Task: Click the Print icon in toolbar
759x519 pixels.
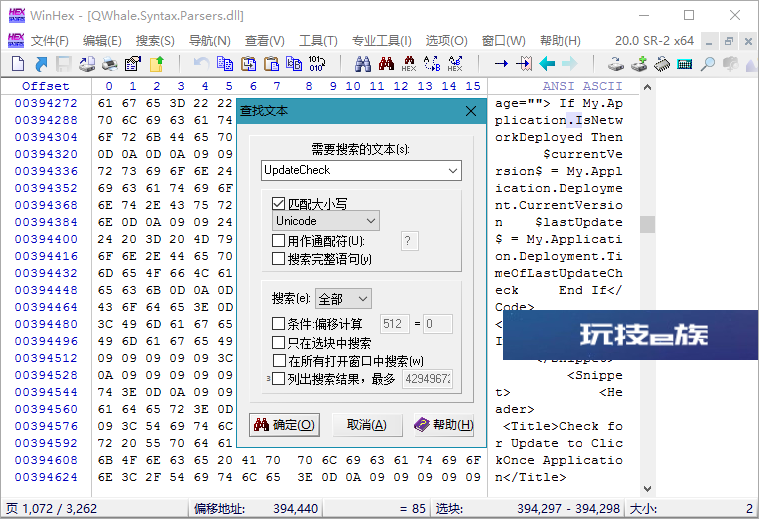Action: point(110,64)
